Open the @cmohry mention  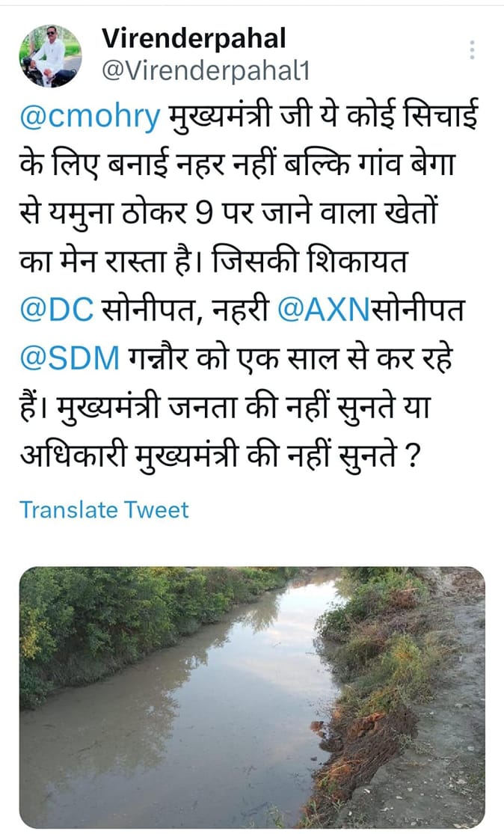90,117
